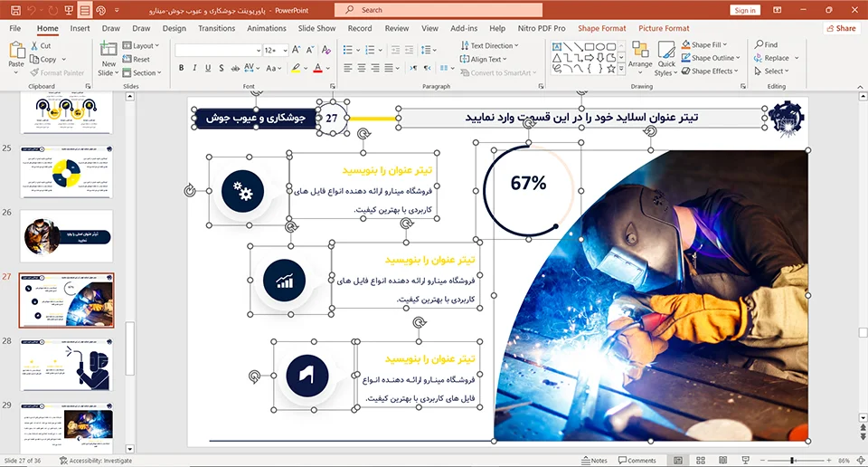Toggle Underline formatting
Image resolution: width=868 pixels, height=467 pixels.
tap(208, 68)
